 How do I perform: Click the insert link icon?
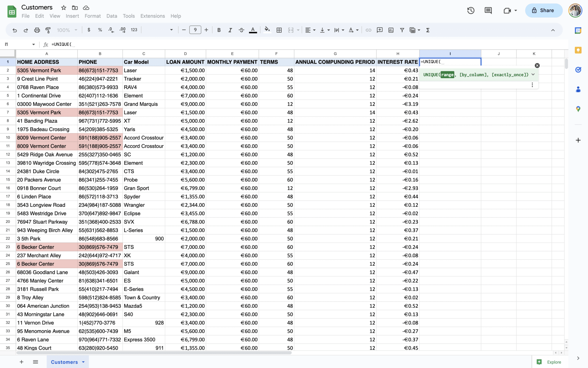[x=368, y=30]
